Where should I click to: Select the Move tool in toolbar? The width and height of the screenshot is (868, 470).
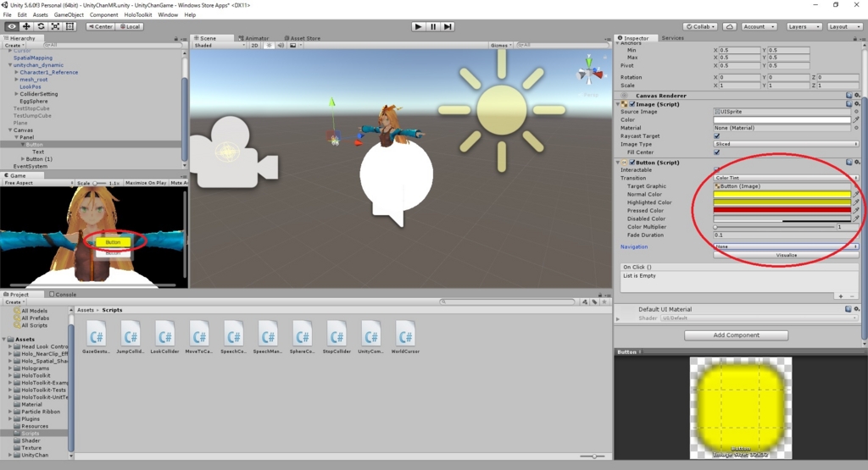[26, 26]
